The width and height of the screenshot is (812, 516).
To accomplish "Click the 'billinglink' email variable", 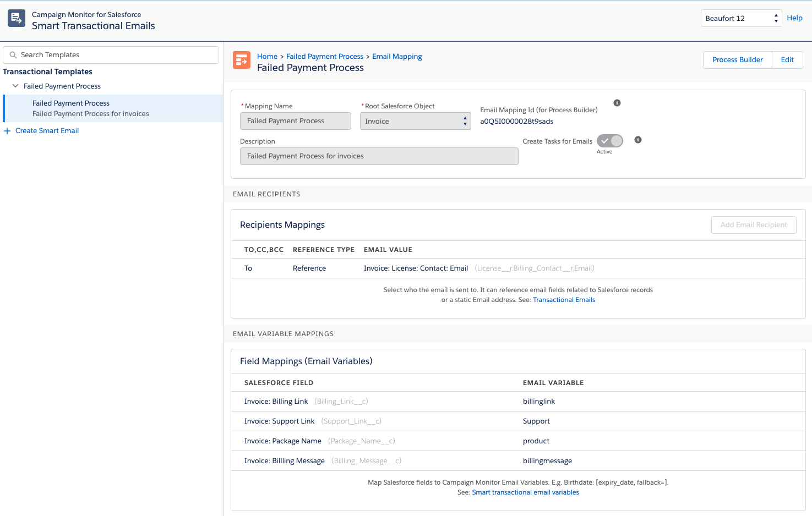I will click(x=539, y=402).
